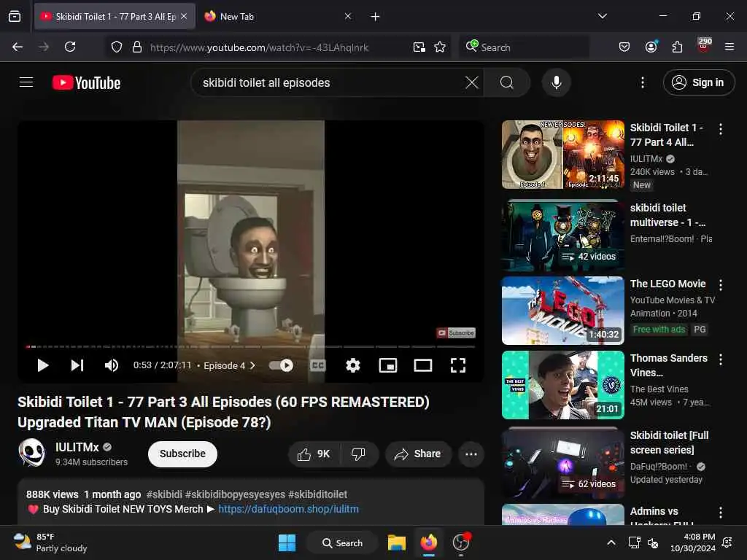Mute the video volume

(112, 365)
